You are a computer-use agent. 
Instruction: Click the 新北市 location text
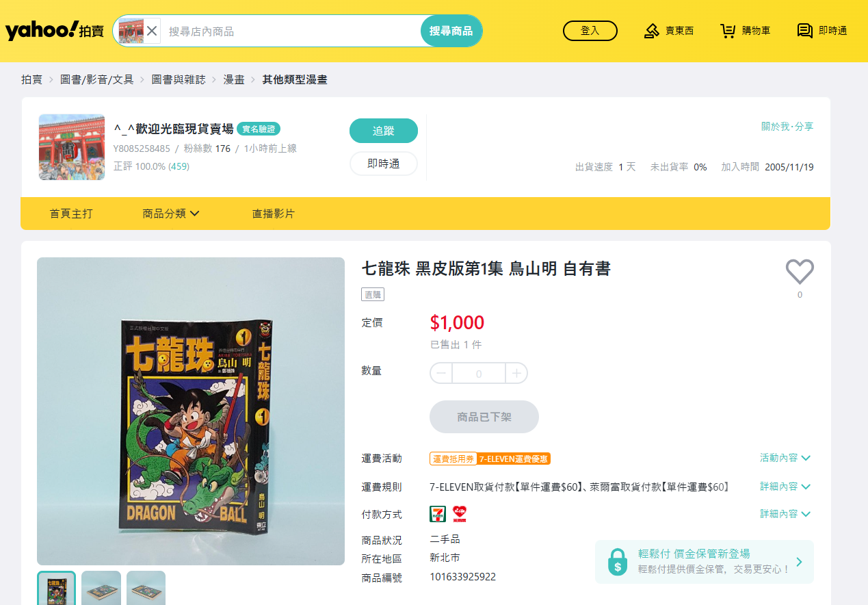[x=445, y=558]
